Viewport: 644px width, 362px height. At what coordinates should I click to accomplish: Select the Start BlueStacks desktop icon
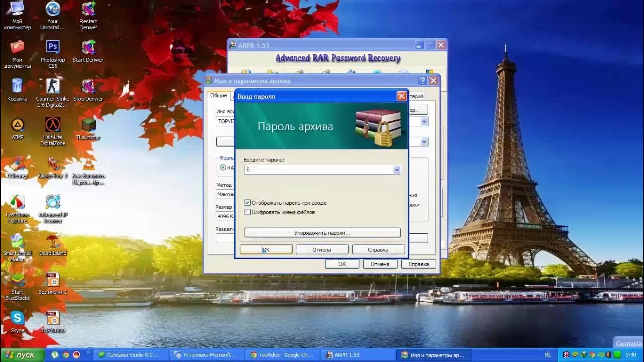coord(17,286)
